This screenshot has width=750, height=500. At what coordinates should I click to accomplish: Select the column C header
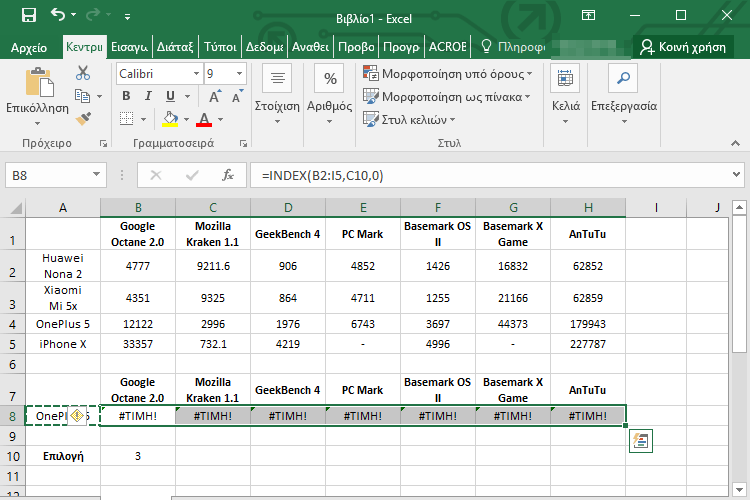tap(213, 208)
